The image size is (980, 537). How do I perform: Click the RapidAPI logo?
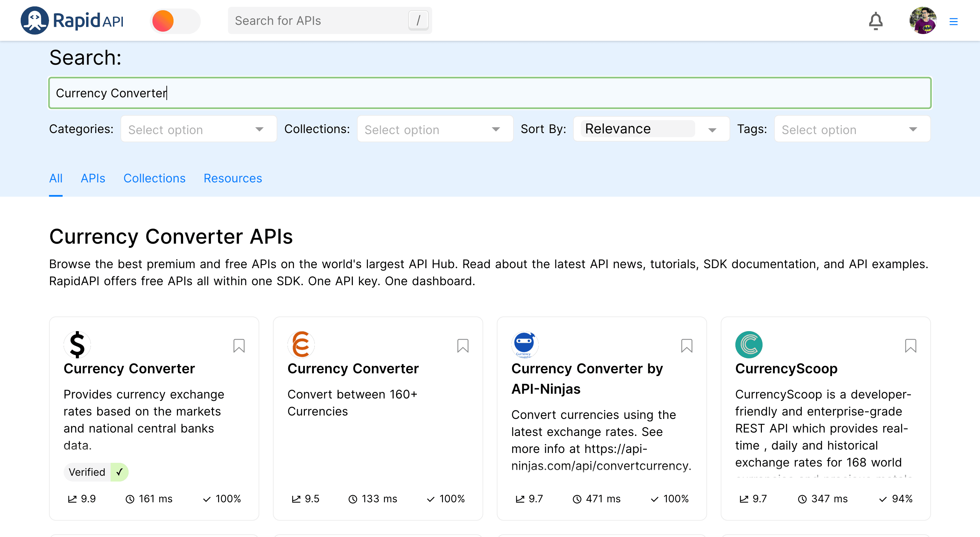(x=72, y=20)
